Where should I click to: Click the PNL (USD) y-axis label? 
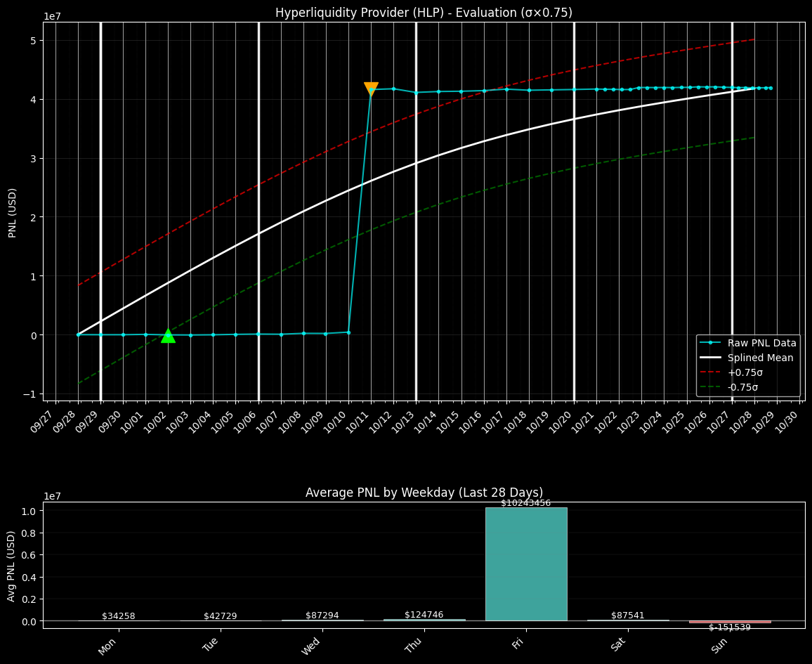13,212
